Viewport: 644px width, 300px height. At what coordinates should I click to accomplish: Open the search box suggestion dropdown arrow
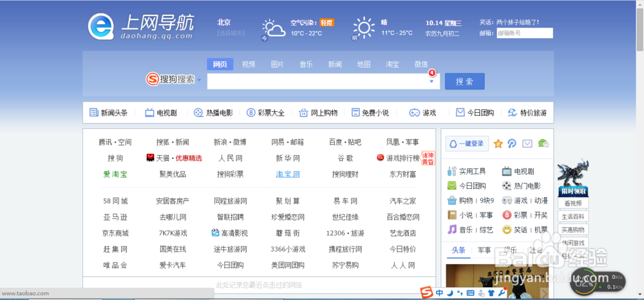pyautogui.click(x=431, y=81)
